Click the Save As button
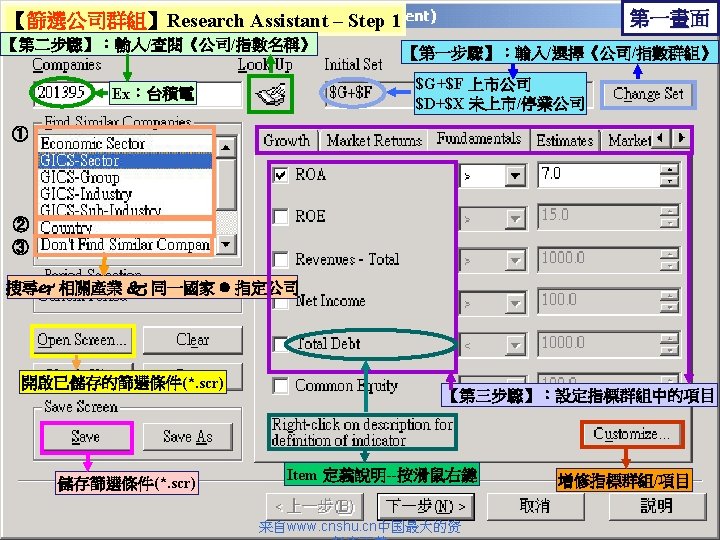Image resolution: width=720 pixels, height=540 pixels. click(188, 437)
